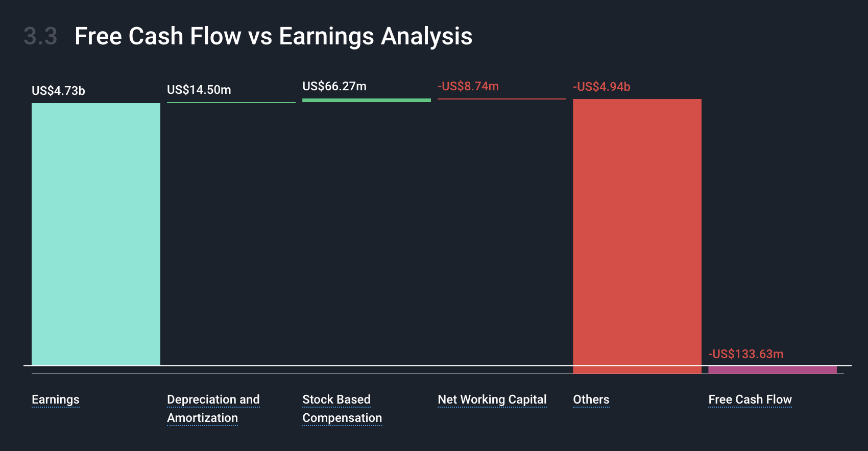
Task: Click the -US$4.94b value label
Action: (x=601, y=87)
